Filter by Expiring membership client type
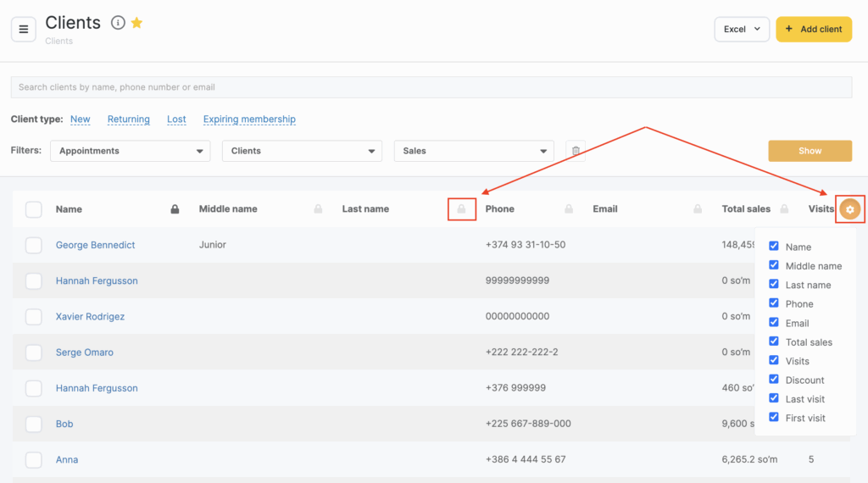Screen dimensions: 868x483 [249, 119]
